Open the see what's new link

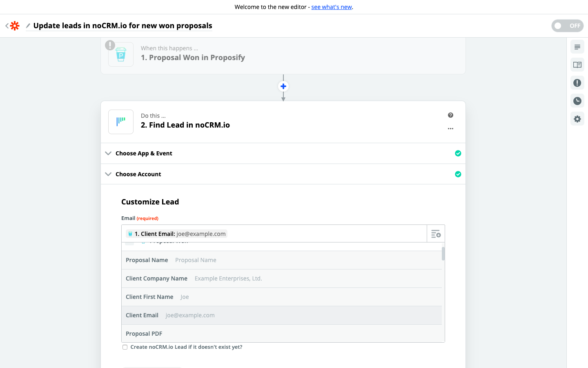[x=331, y=7]
